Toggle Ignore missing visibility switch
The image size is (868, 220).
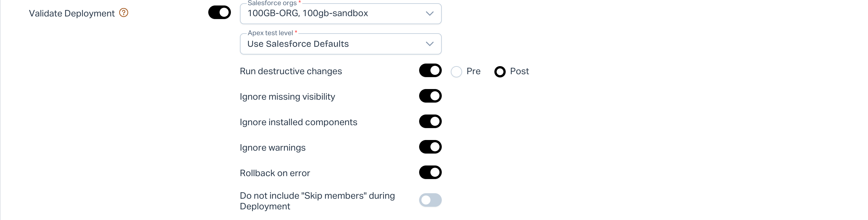coord(430,96)
